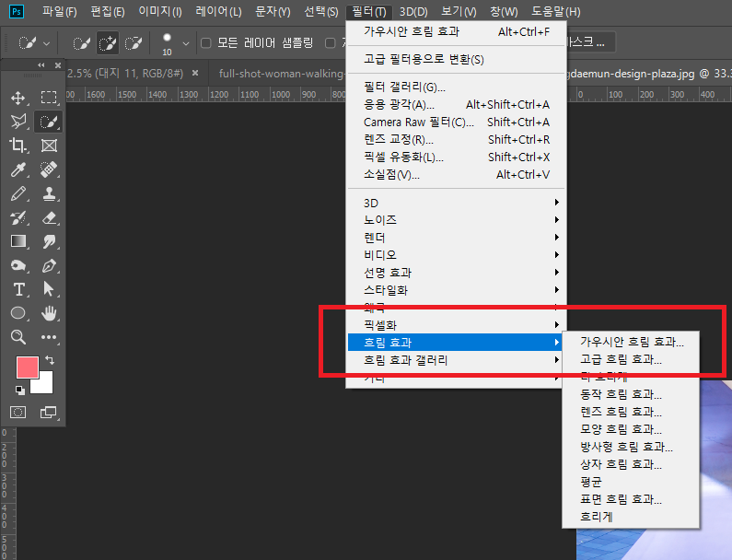Open the brush size picker dropdown
The height and width of the screenshot is (560, 732).
coord(186,43)
